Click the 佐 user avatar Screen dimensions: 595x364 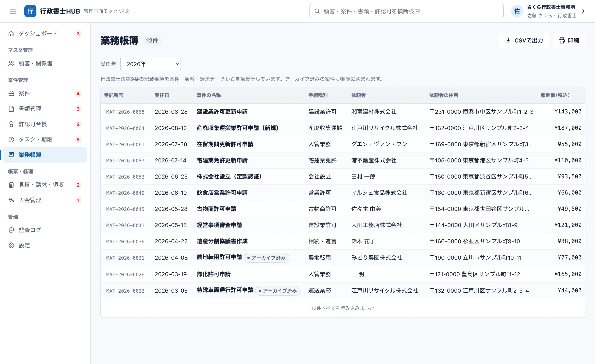pyautogui.click(x=517, y=11)
